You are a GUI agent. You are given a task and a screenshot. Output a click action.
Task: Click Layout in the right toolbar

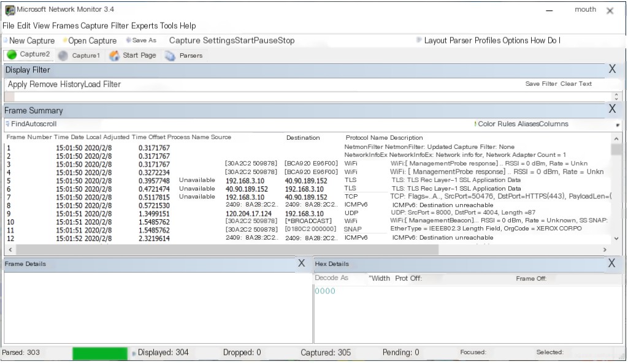point(435,40)
